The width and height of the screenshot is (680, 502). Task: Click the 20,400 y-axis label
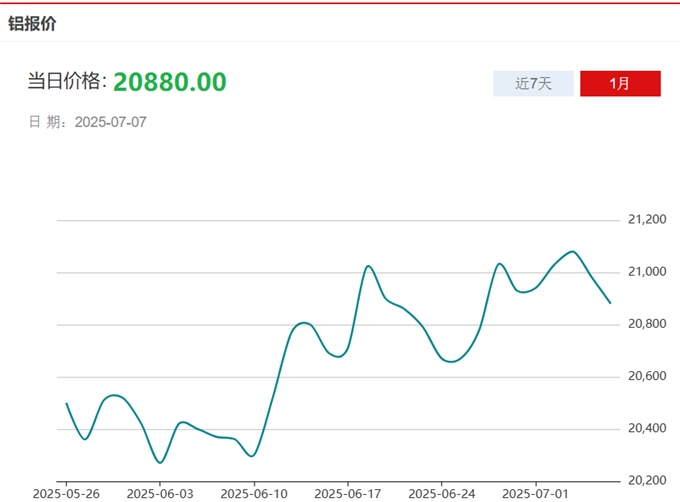point(646,428)
